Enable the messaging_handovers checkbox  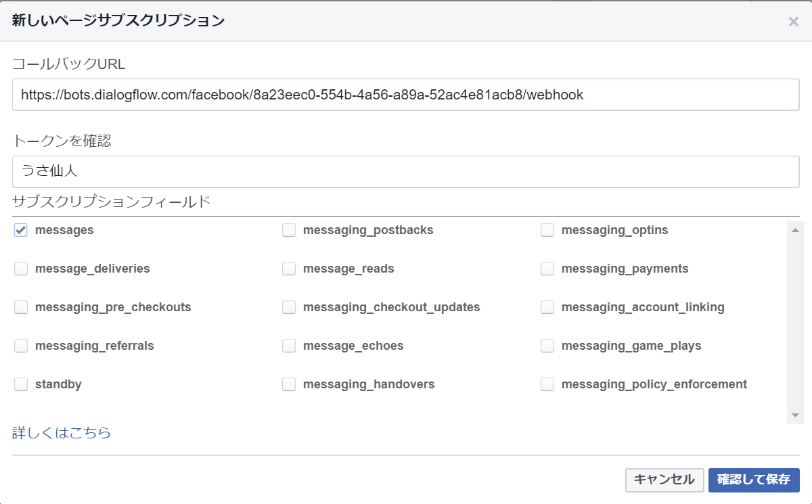(289, 384)
